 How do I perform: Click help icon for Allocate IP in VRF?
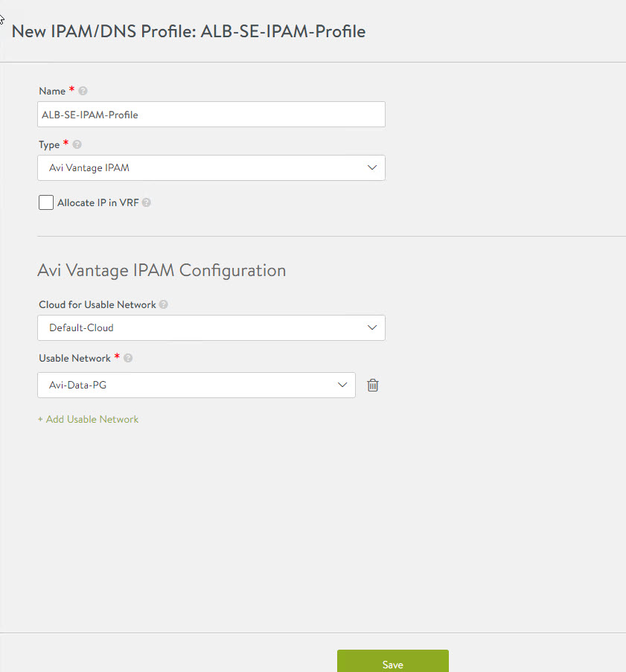[147, 202]
